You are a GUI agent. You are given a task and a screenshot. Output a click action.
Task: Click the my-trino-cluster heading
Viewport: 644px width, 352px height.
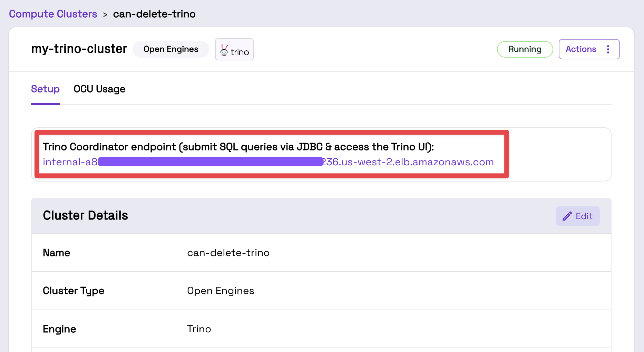79,49
